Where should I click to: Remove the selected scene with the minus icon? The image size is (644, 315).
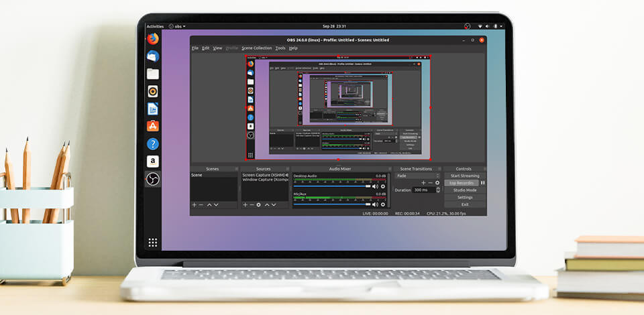tap(201, 204)
